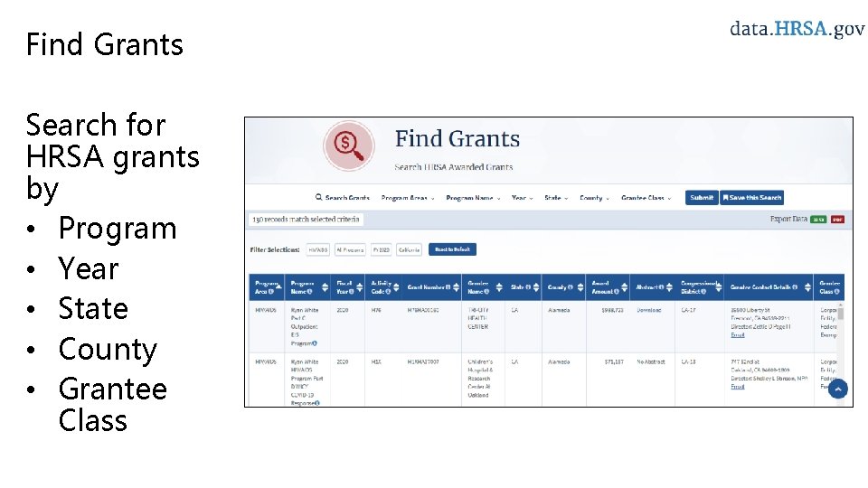This screenshot has width=868, height=488.
Task: Open the Program Name dropdown
Action: (x=473, y=198)
